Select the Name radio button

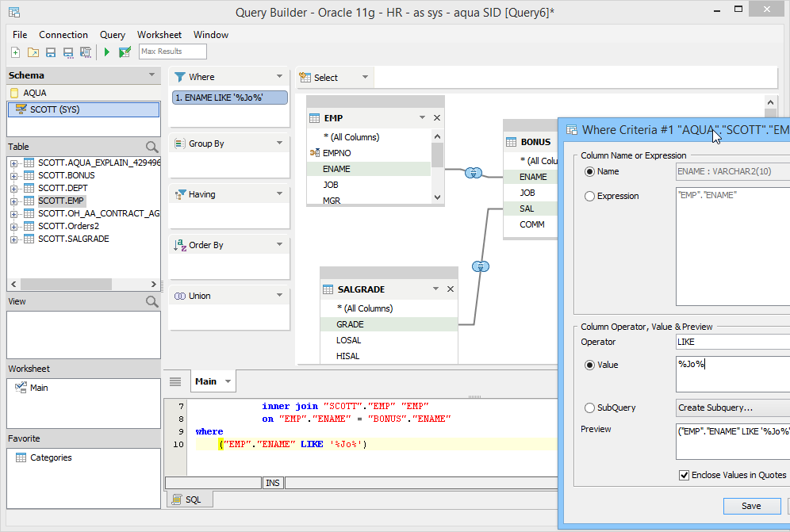(x=589, y=172)
